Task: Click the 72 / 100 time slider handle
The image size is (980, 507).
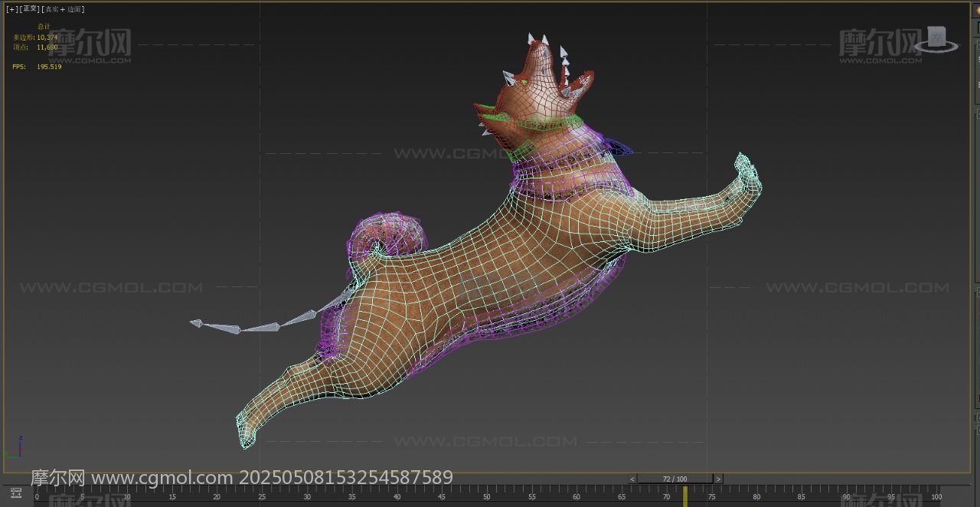Action: (x=675, y=479)
